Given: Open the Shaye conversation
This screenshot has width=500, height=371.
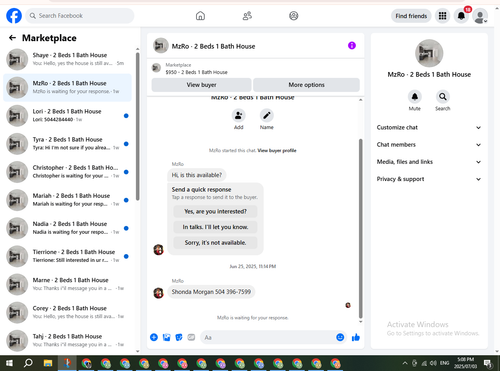Looking at the screenshot, I should [68, 59].
